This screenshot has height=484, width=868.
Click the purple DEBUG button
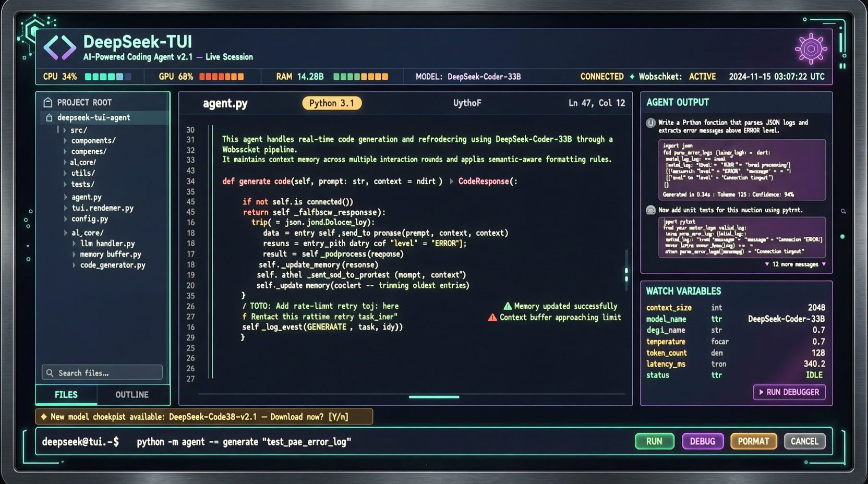[703, 441]
